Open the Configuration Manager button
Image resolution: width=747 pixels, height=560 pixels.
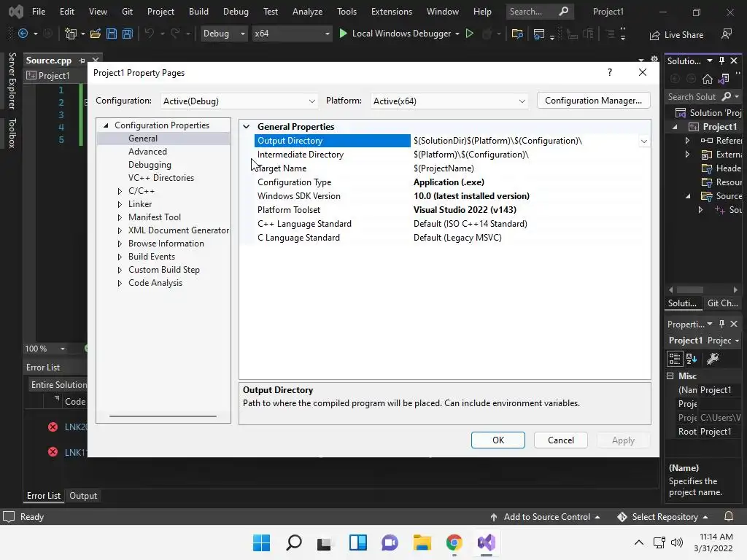coord(594,101)
